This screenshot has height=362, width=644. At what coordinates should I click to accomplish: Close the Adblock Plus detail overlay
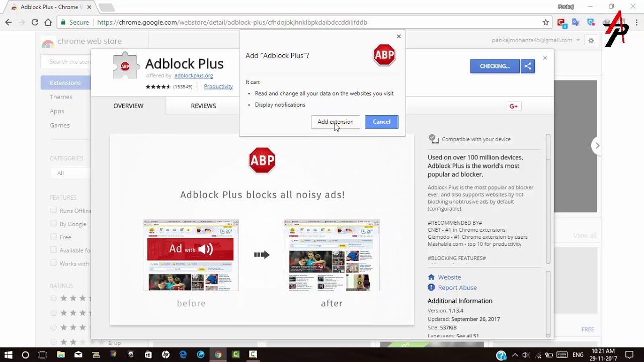click(x=545, y=58)
